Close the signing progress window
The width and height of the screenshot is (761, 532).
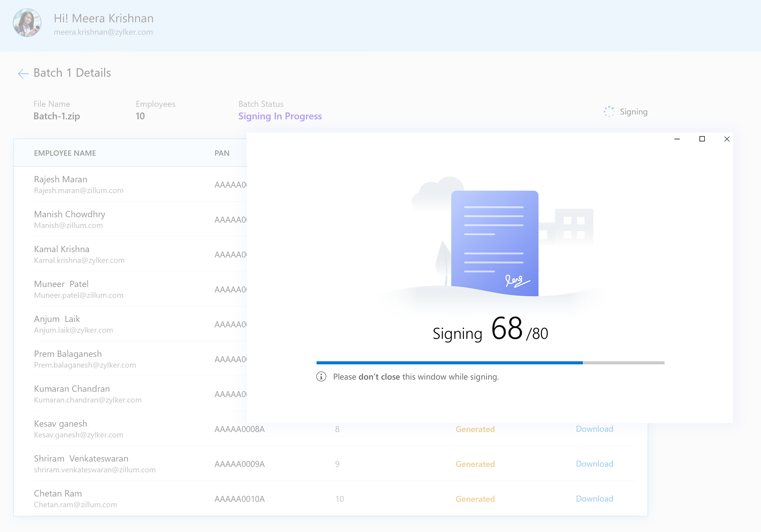726,139
